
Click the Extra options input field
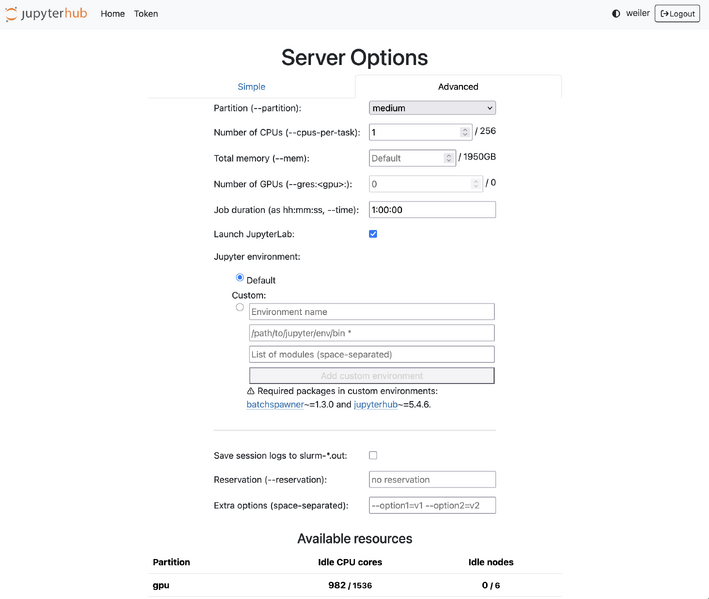432,505
